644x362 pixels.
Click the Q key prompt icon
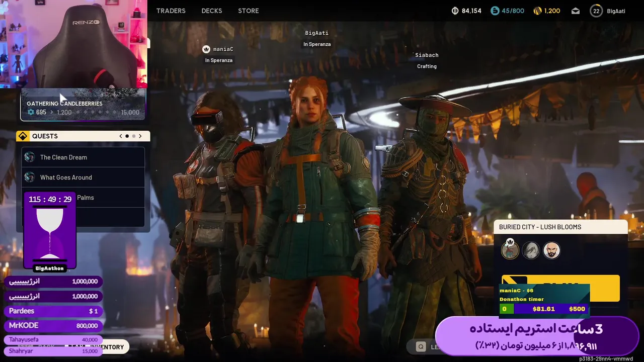[421, 346]
